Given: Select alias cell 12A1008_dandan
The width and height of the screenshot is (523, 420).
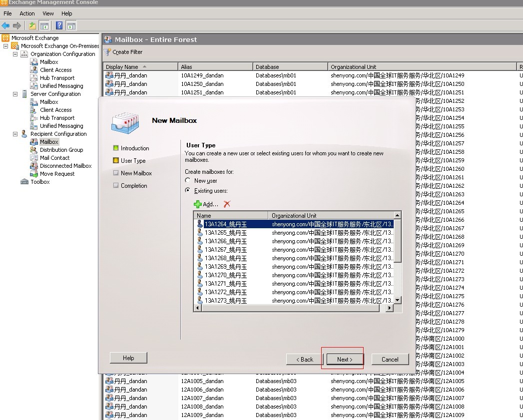Looking at the screenshot, I should (202, 407).
